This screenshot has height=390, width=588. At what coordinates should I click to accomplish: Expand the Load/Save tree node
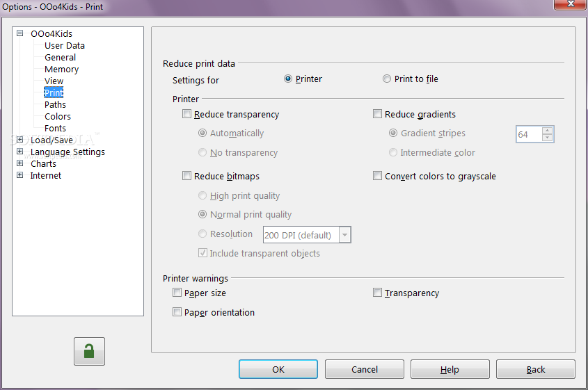tap(20, 140)
